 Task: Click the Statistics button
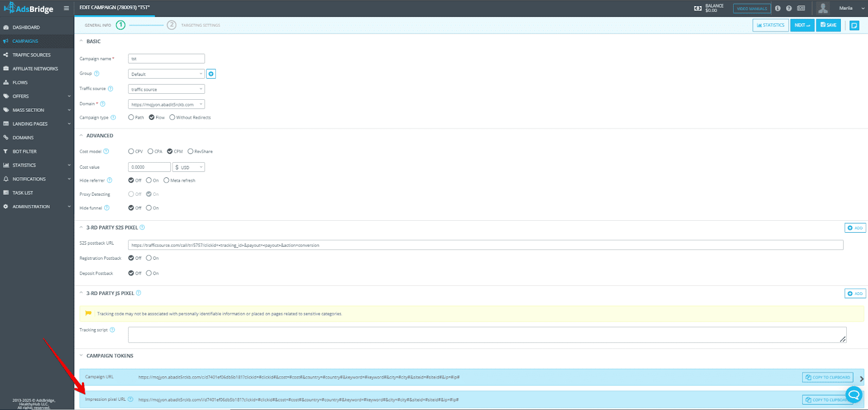pos(770,25)
